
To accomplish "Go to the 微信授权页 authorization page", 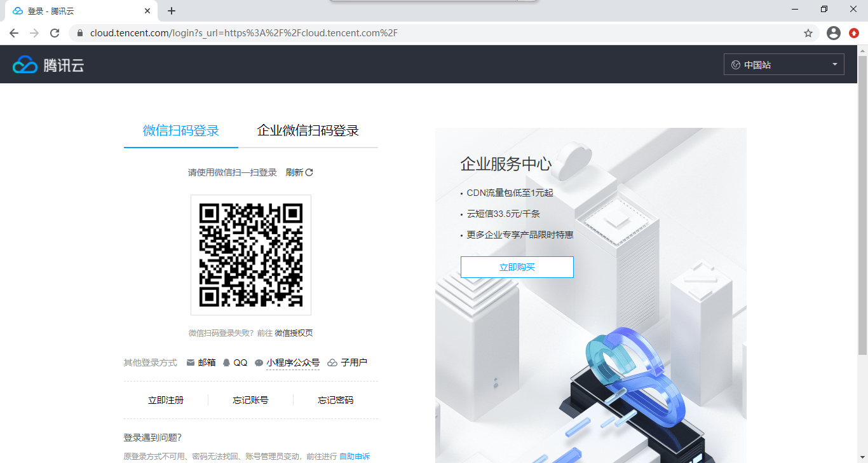I will click(x=294, y=333).
